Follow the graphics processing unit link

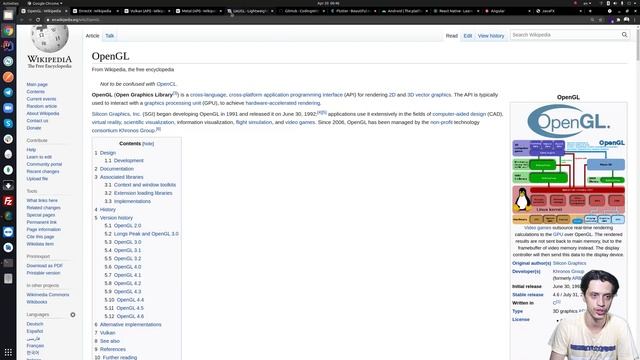point(173,103)
